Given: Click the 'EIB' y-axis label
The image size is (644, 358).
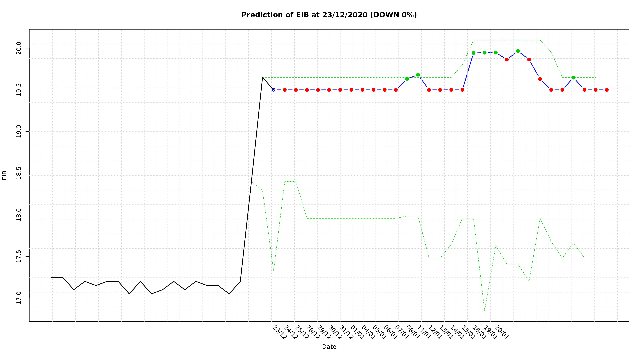Looking at the screenshot, I should pos(5,175).
